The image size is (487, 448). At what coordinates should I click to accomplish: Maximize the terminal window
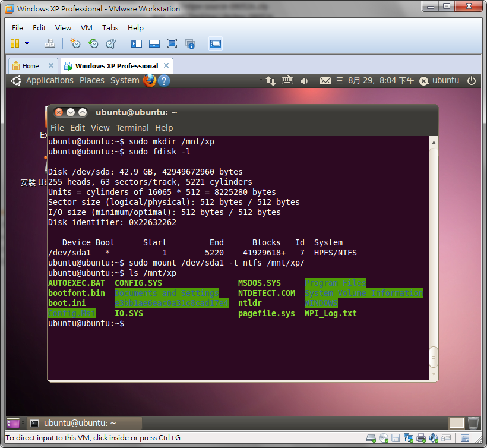click(x=83, y=112)
